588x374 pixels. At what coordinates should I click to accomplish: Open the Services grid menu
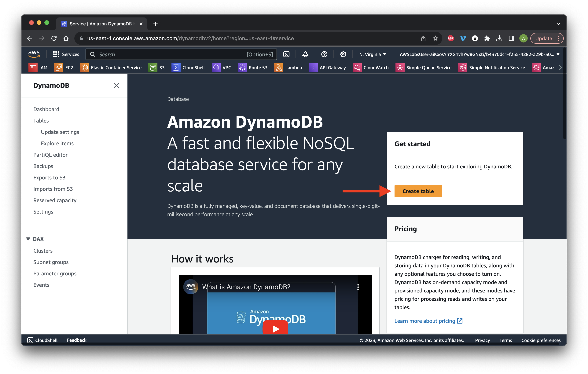[66, 54]
